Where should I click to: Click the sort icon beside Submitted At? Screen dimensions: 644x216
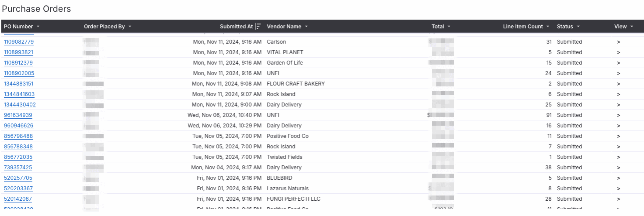(258, 27)
